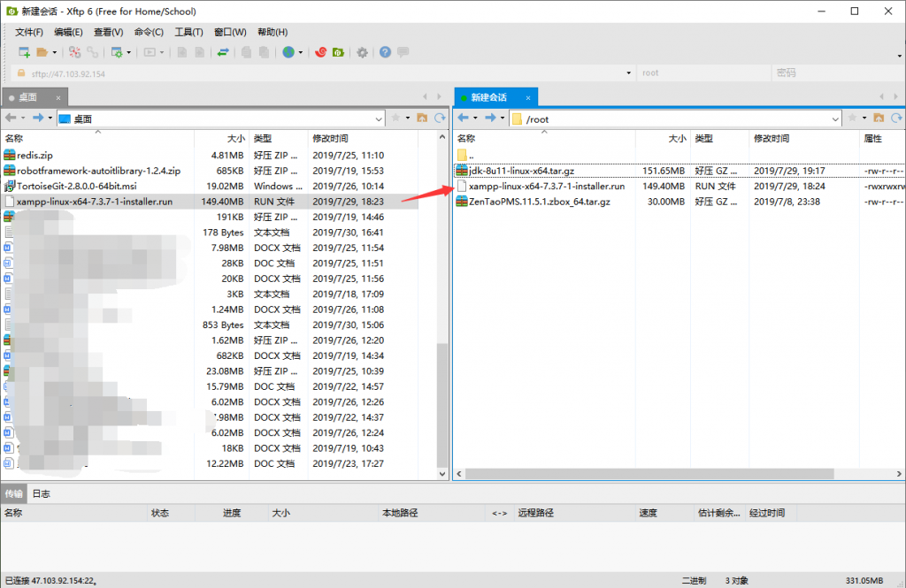Select redis.zip in local pane

click(35, 156)
